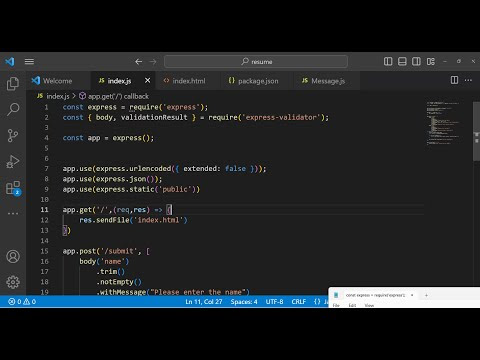480x360 pixels.
Task: Switch to the index.html tab
Action: 185,81
